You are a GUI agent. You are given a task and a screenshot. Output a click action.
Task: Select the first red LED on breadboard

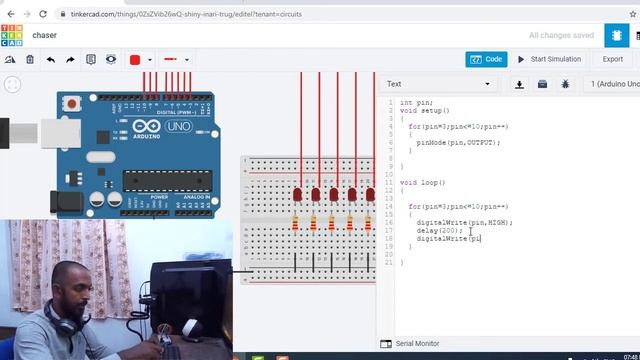coord(298,195)
